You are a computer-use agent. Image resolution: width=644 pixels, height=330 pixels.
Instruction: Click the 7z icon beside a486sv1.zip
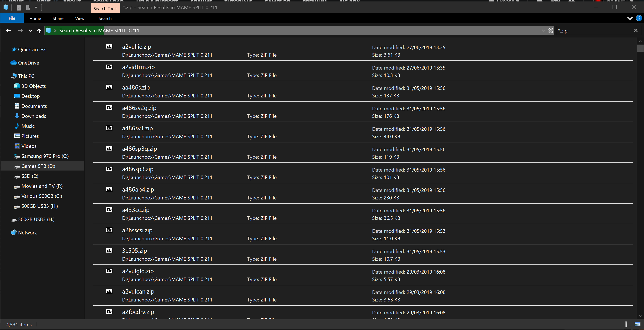(109, 128)
